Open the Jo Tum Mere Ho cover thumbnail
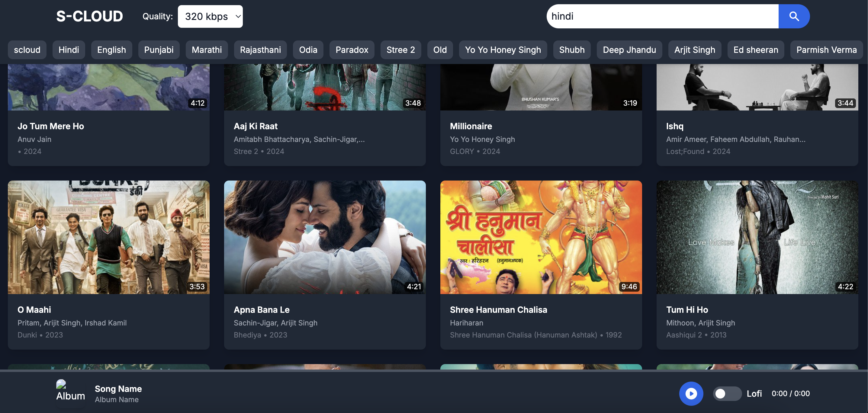The width and height of the screenshot is (868, 413). [x=109, y=87]
